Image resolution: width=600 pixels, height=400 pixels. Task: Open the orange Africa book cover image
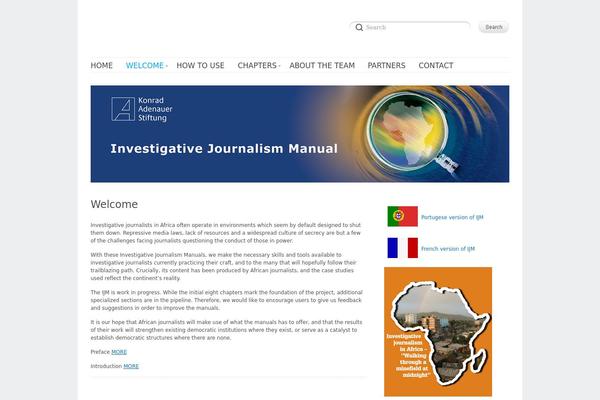438,331
